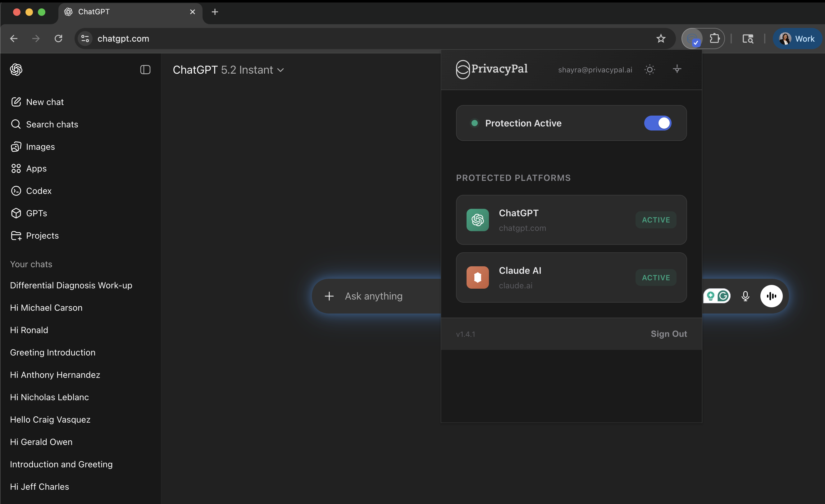Click the PrivacyPal light theme sun icon
Screen dimensions: 825x504
click(x=650, y=70)
